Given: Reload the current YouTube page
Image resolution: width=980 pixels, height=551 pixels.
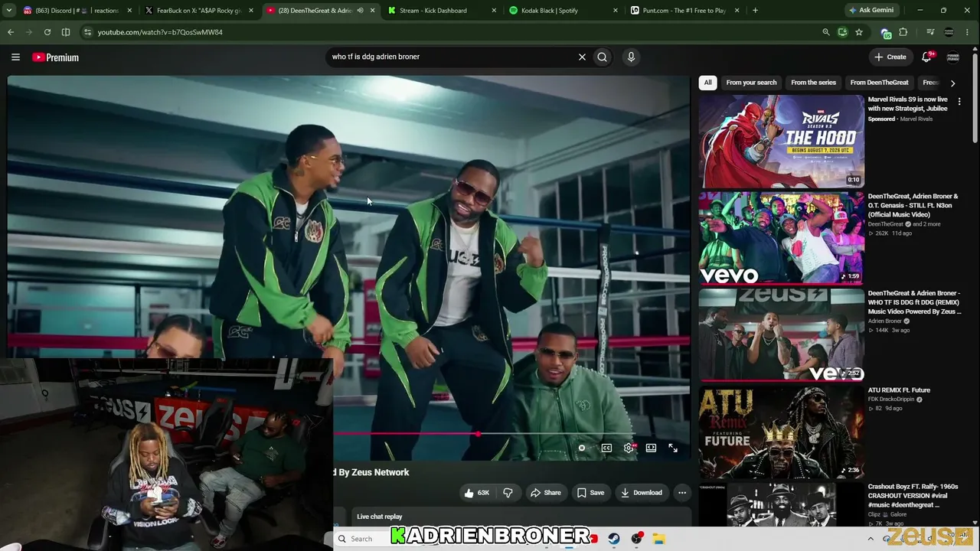Looking at the screenshot, I should tap(47, 32).
